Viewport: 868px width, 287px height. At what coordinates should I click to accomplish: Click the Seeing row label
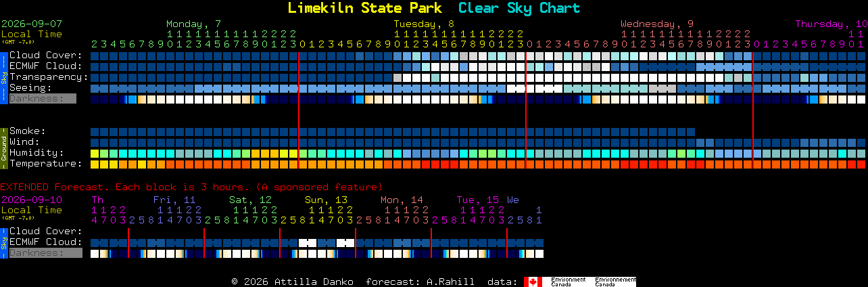click(x=30, y=88)
